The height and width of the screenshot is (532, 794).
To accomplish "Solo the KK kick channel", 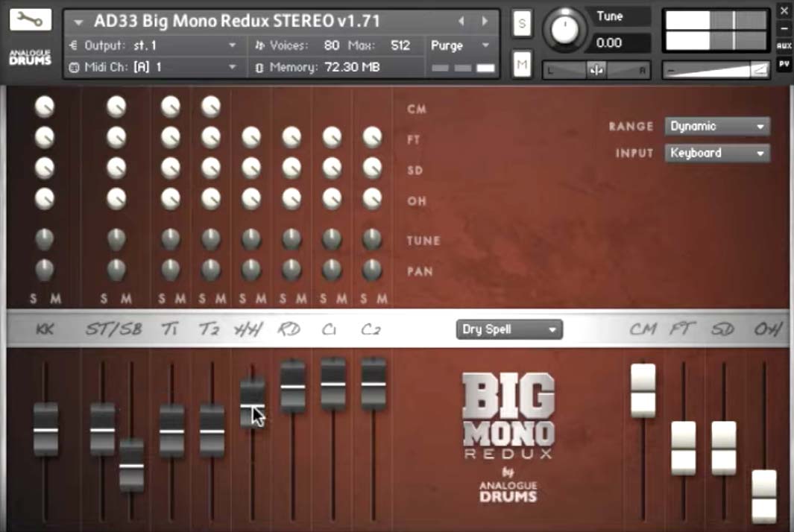I will (33, 299).
